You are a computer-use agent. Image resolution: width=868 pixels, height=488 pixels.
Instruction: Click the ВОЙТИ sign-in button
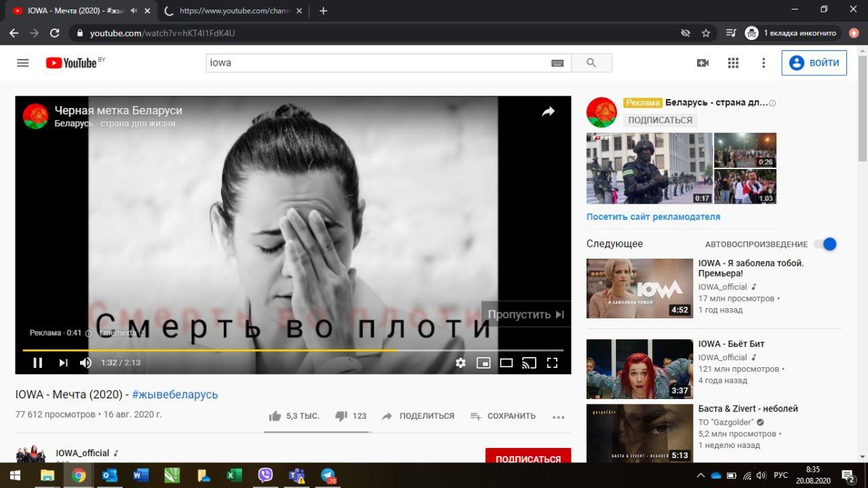pos(814,62)
